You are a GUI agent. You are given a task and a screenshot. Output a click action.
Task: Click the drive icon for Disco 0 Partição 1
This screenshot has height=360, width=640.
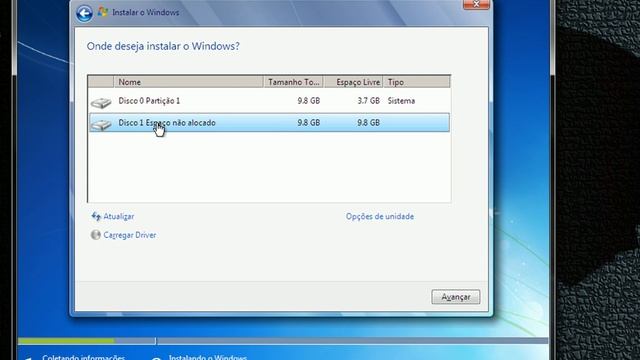coord(101,102)
